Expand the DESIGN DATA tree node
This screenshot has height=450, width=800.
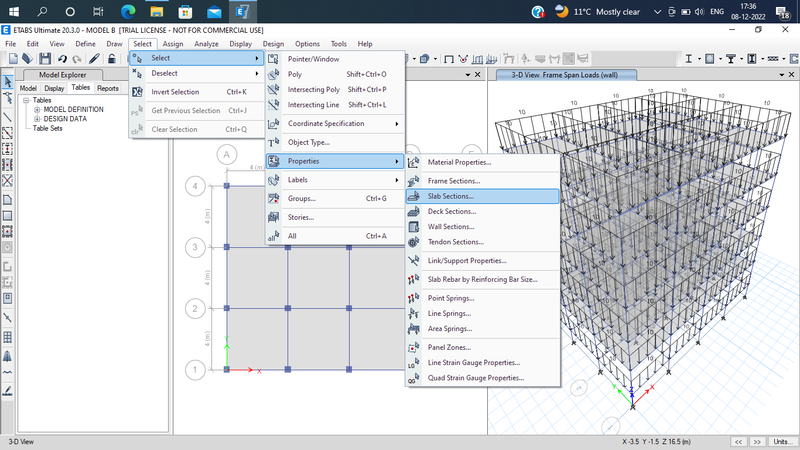tap(37, 119)
